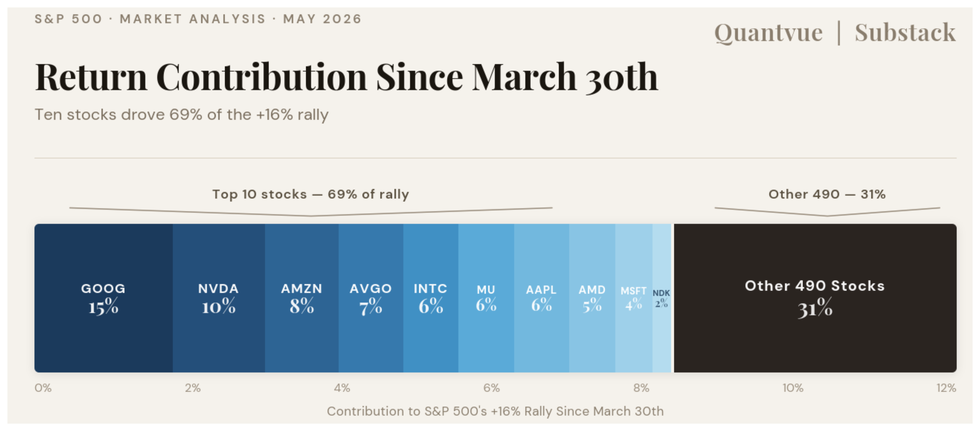This screenshot has width=980, height=431.
Task: Click the MSFT 4% segment
Action: tap(634, 298)
